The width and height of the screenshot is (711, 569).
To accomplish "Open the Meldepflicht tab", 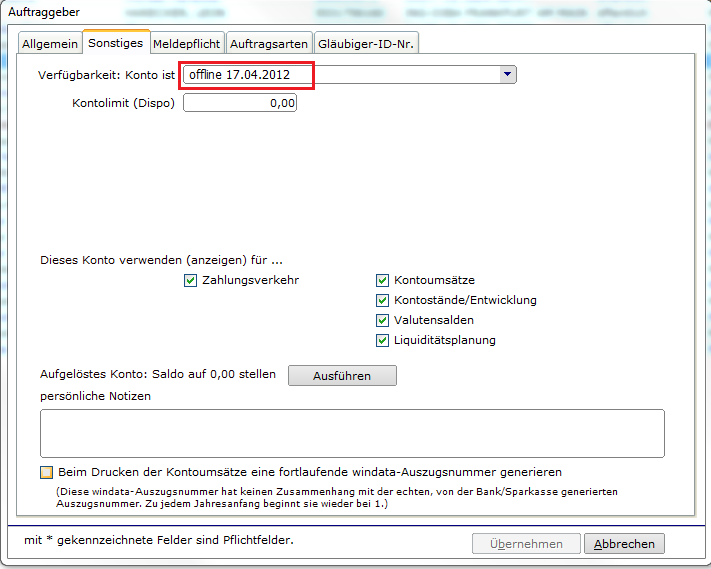I will [187, 43].
